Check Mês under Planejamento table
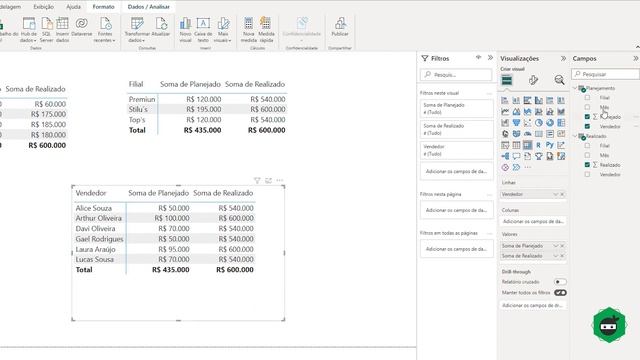This screenshot has width=640, height=360. (x=587, y=107)
